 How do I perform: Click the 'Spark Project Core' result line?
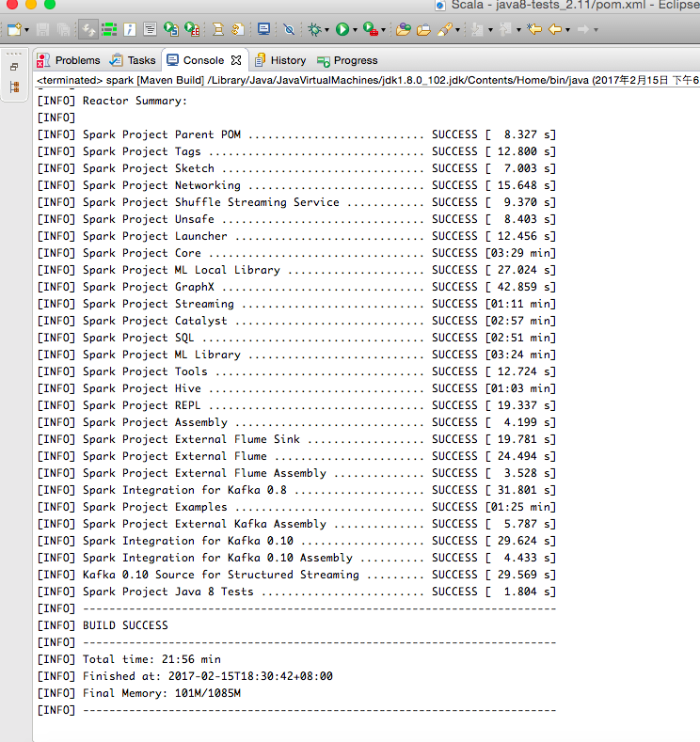295,253
